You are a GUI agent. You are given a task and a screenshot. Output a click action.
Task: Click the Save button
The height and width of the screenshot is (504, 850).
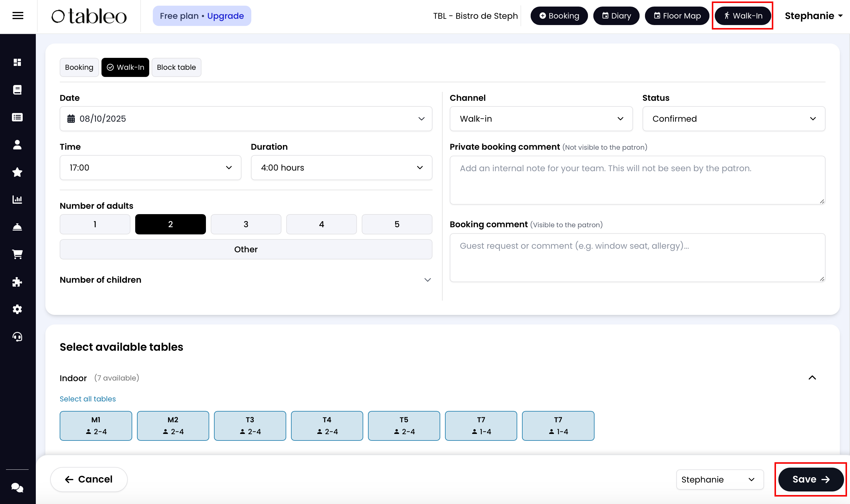point(810,479)
